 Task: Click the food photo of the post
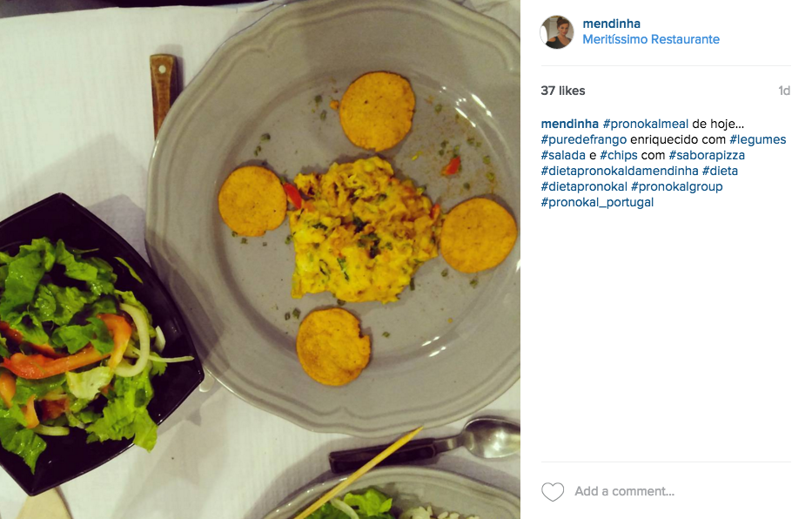click(260, 259)
